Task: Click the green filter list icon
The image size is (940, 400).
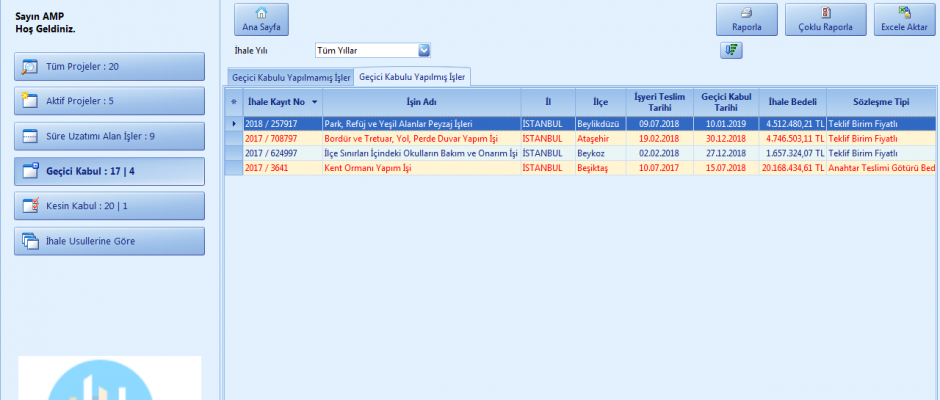Action: pyautogui.click(x=730, y=50)
